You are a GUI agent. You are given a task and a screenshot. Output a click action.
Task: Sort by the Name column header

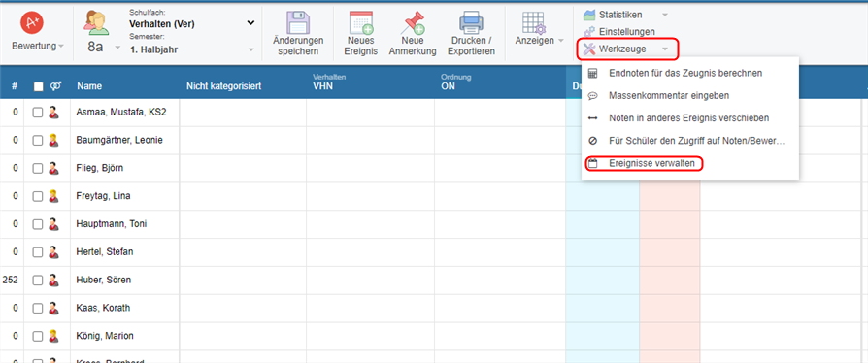pyautogui.click(x=89, y=86)
